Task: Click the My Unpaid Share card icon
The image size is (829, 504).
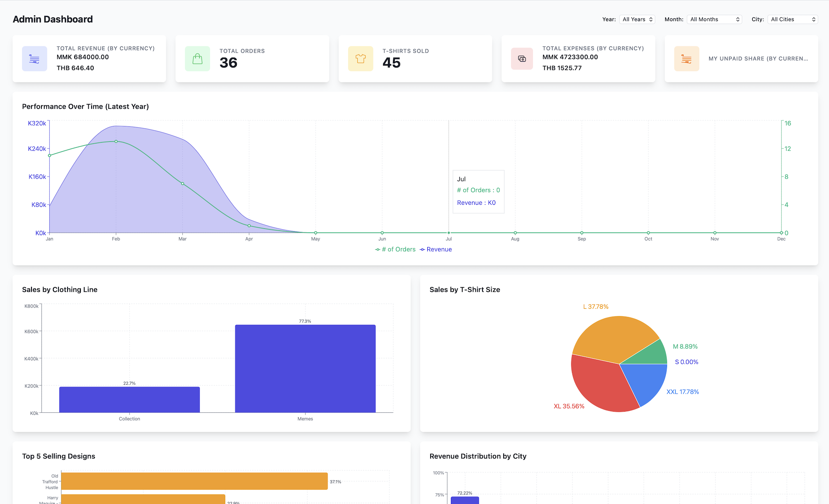Action: pyautogui.click(x=686, y=59)
